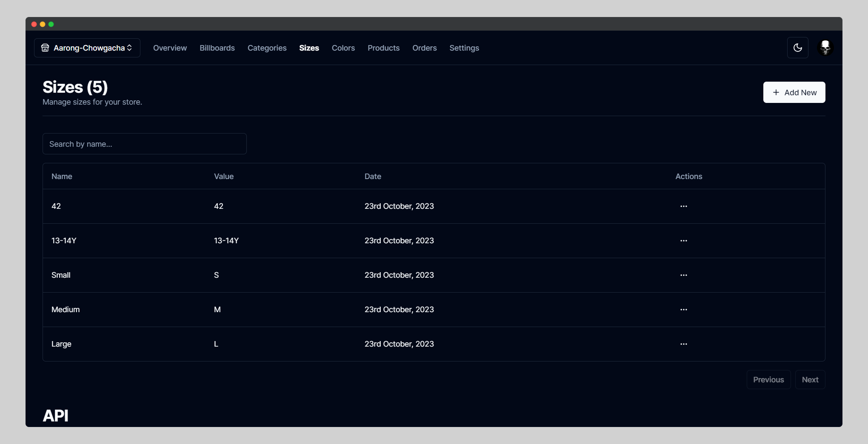868x444 pixels.
Task: Click the Add New button
Action: click(x=794, y=92)
